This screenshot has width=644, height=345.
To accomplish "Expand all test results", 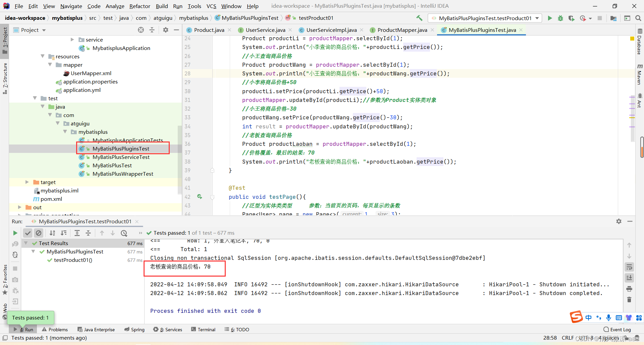I will tap(77, 233).
